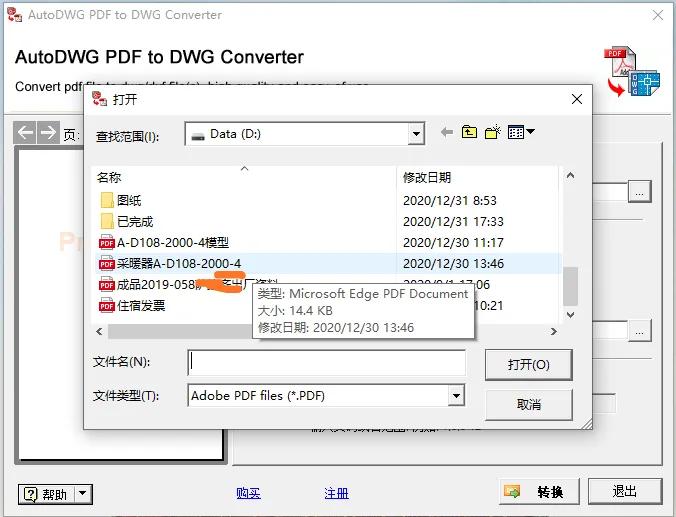Viewport: 676px width, 517px height.
Task: Open the 注册 link
Action: pos(336,493)
